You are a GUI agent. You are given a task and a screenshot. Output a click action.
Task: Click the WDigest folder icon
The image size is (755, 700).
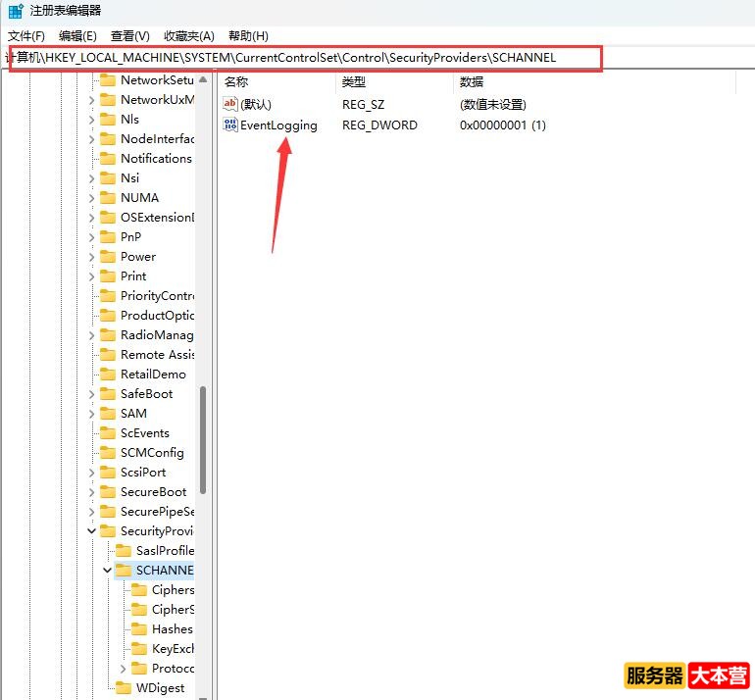click(x=124, y=688)
